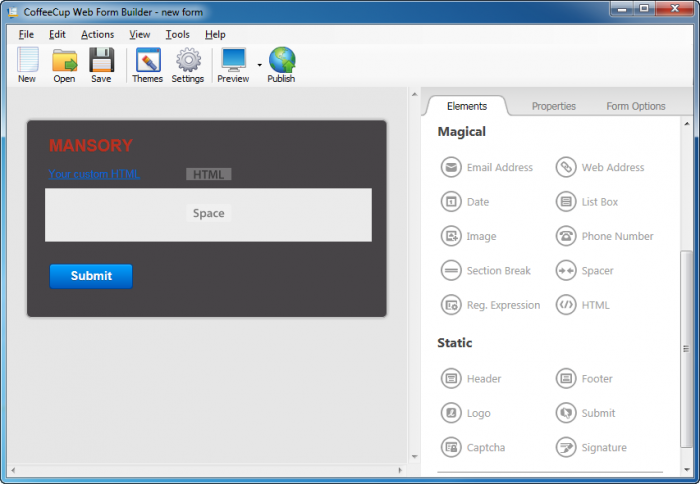Save the form using the floppy disk icon

click(x=101, y=65)
